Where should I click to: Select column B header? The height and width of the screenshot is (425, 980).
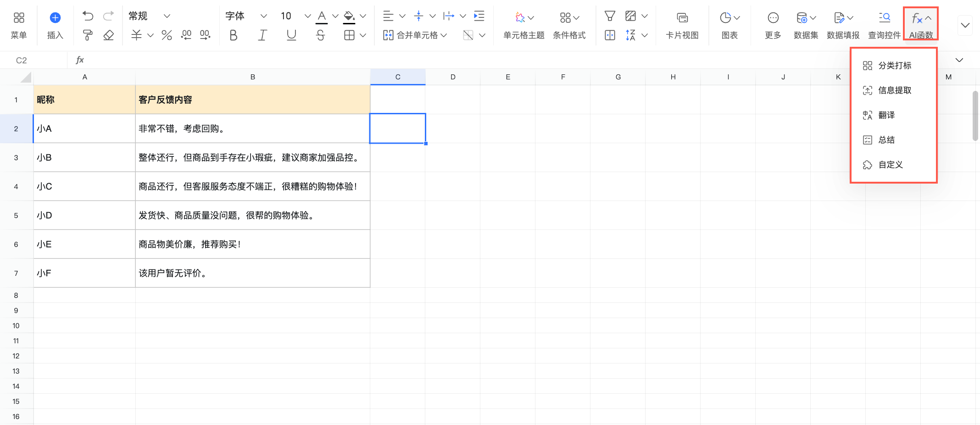[x=253, y=77]
